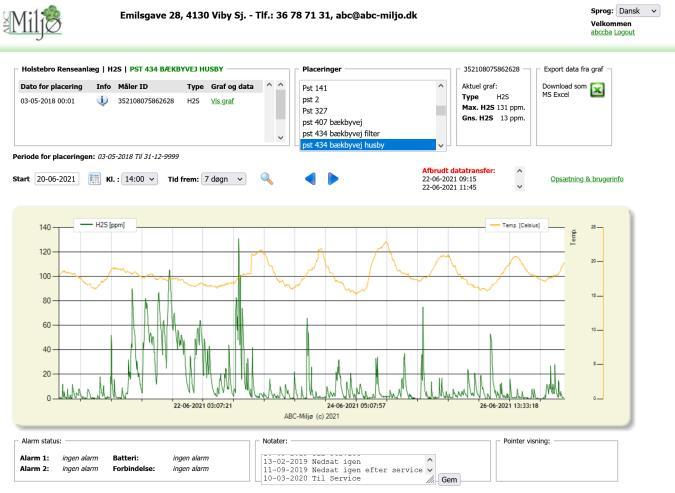This screenshot has width=675, height=493.
Task: Click the Start date input field
Action: tap(56, 179)
